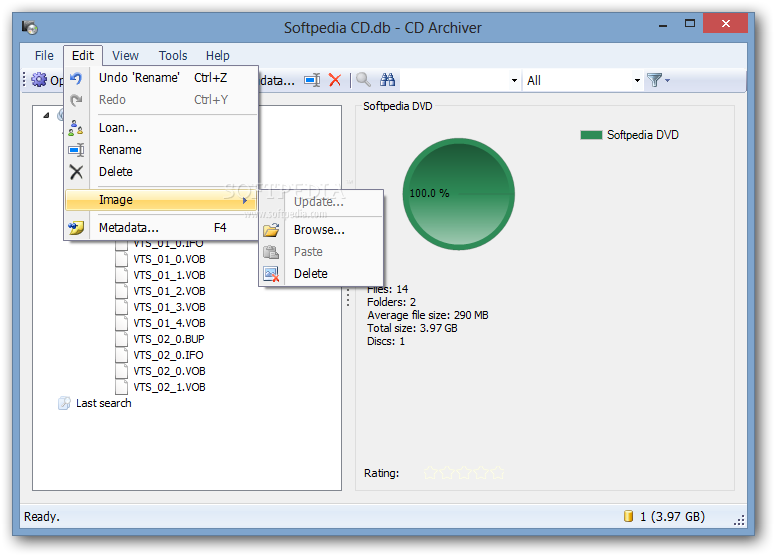The height and width of the screenshot is (556, 775).
Task: Select the Last search tree node
Action: pos(103,403)
